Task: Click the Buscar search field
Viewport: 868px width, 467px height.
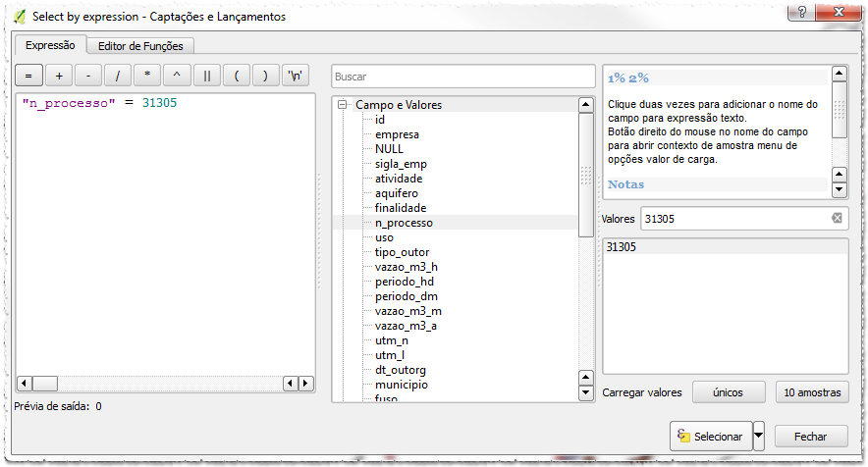Action: pyautogui.click(x=462, y=77)
